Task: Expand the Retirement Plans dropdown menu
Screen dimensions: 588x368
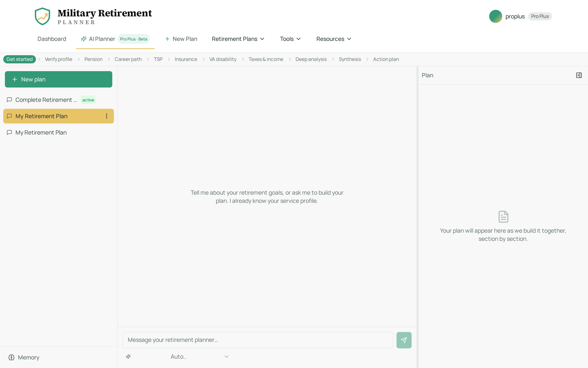Action: click(x=238, y=39)
